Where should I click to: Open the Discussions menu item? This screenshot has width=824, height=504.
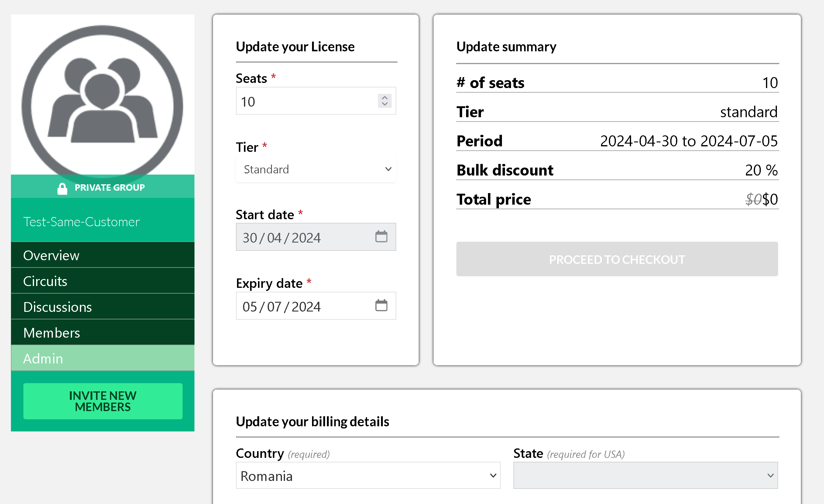(x=102, y=306)
